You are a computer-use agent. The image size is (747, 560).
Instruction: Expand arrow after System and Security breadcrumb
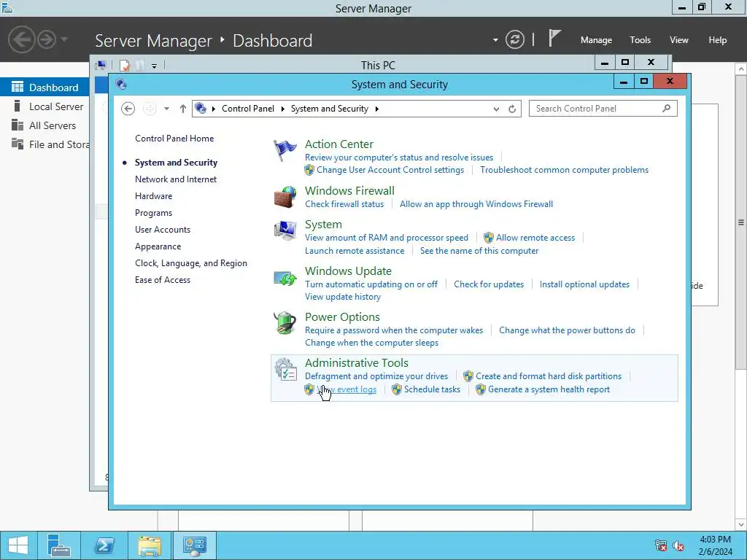377,109
